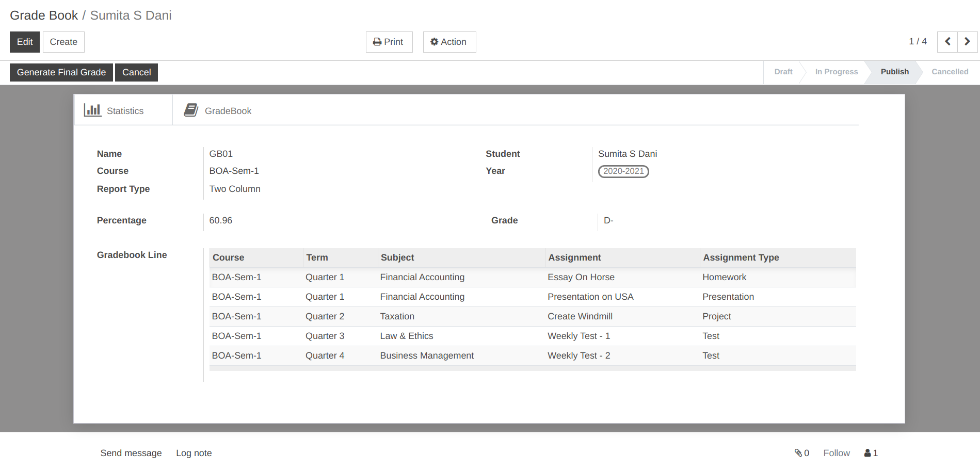980x469 pixels.
Task: Open the Essay On Horse row
Action: (533, 277)
